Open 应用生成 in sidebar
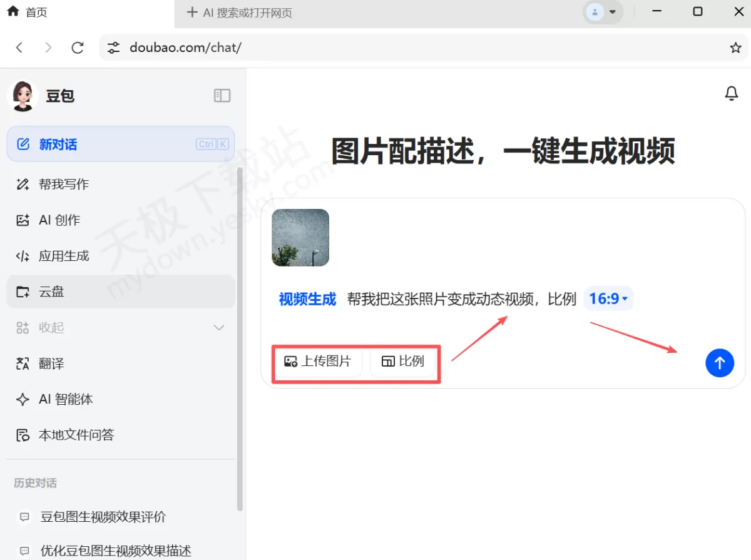This screenshot has width=751, height=560. click(121, 256)
